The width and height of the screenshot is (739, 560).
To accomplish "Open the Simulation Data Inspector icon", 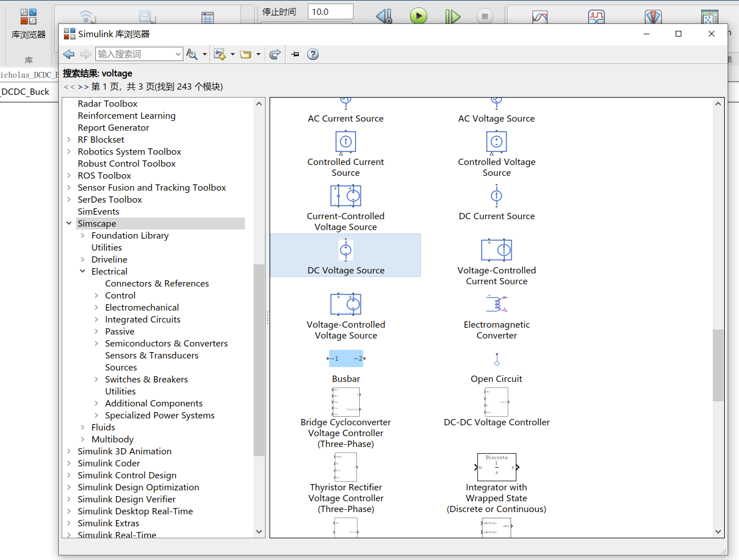I will 540,17.
